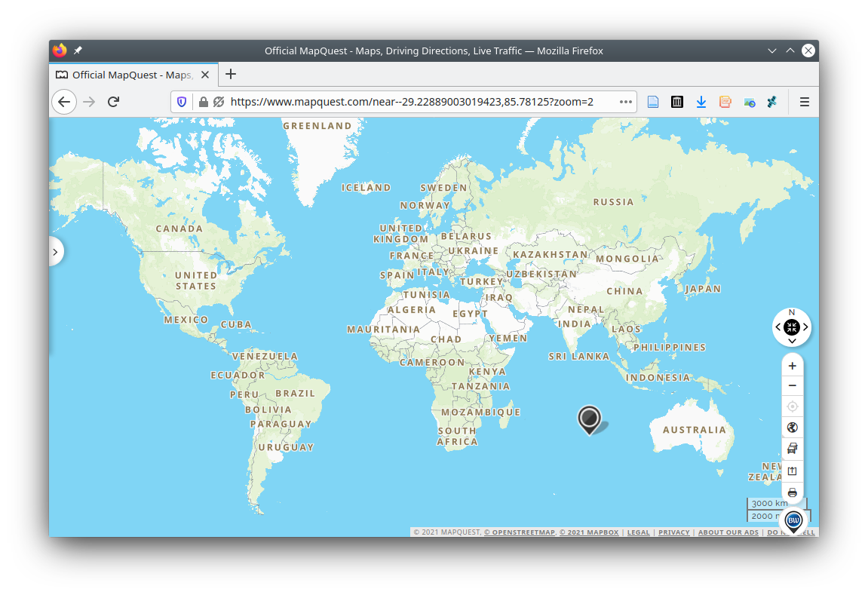Select the Official MapQuest browser tab
Screen dimensions: 868x595
point(133,75)
